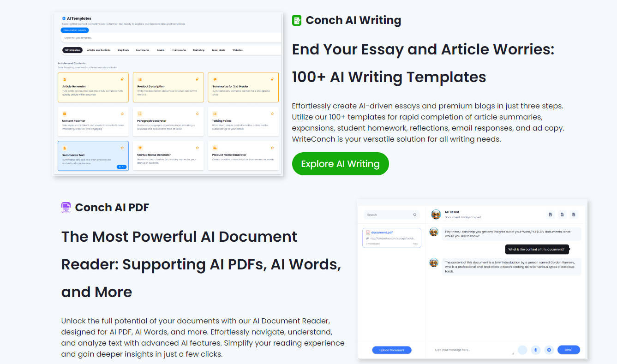617x364 pixels.
Task: Open the Social Media templates tab
Action: tap(219, 50)
